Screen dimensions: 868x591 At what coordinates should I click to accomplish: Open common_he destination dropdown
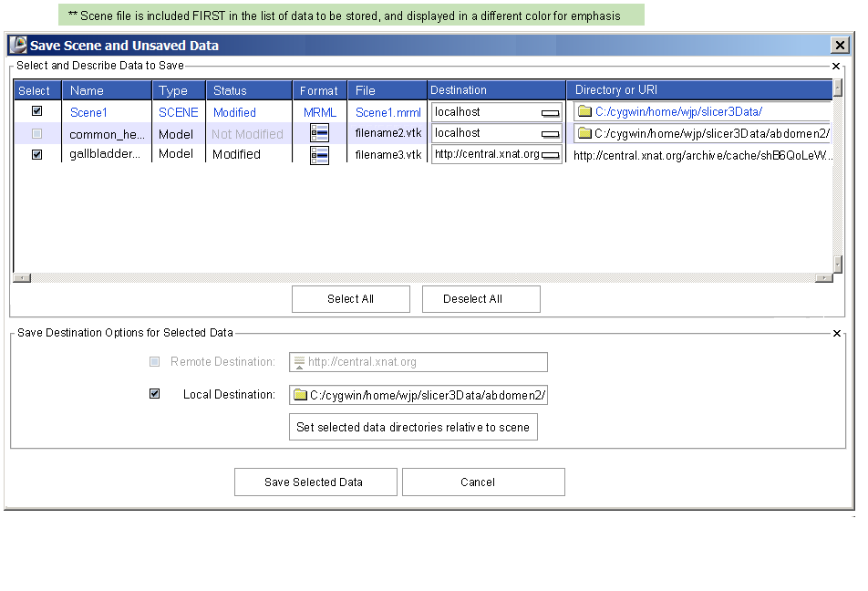[x=550, y=134]
